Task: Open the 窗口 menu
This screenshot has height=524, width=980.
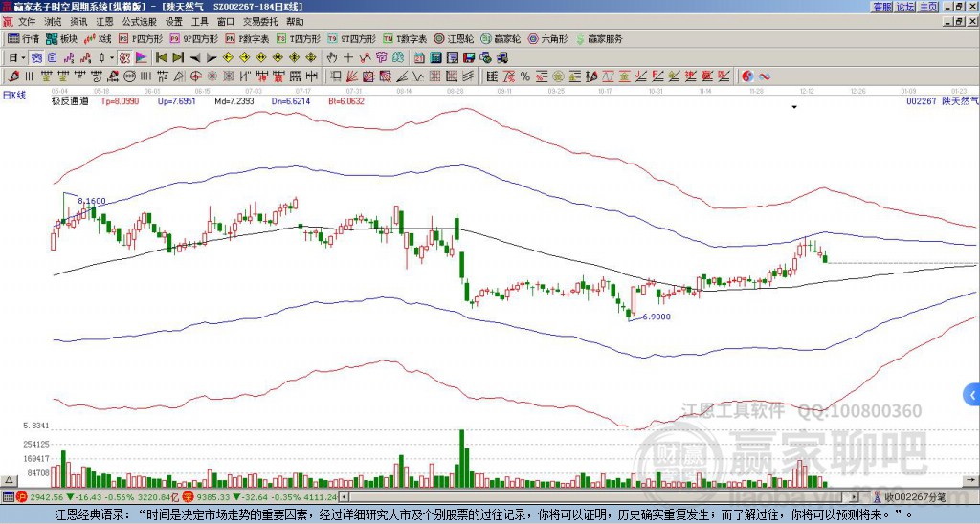Action: (226, 22)
